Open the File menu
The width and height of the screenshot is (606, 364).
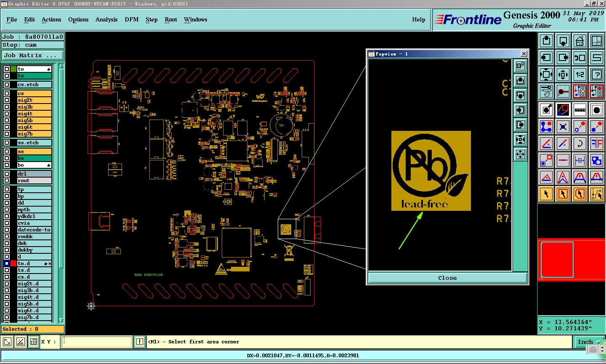12,19
